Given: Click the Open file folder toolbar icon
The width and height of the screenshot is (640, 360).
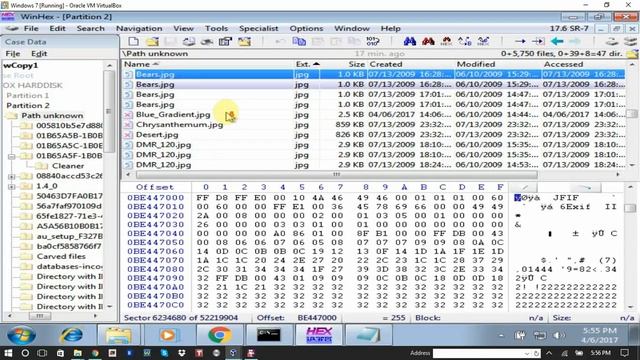Looking at the screenshot, I should coord(152,41).
